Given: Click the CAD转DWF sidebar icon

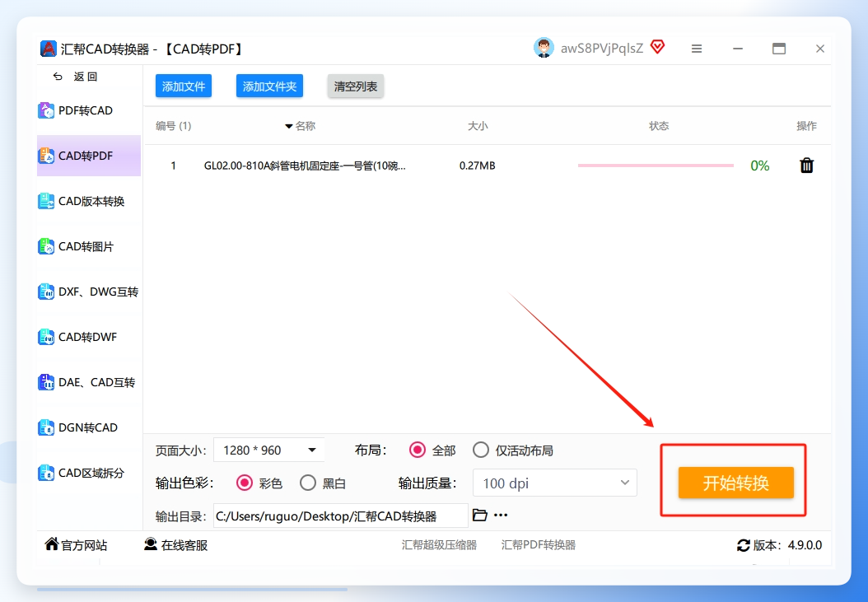Looking at the screenshot, I should 46,337.
